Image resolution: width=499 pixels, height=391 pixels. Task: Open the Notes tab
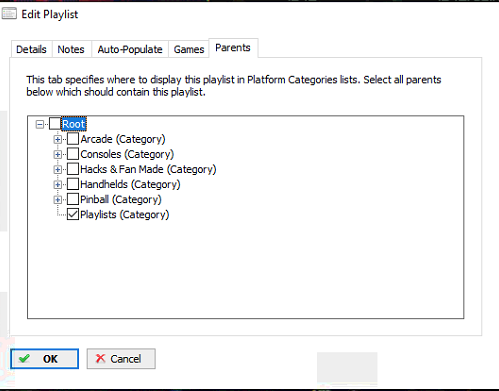(x=71, y=49)
